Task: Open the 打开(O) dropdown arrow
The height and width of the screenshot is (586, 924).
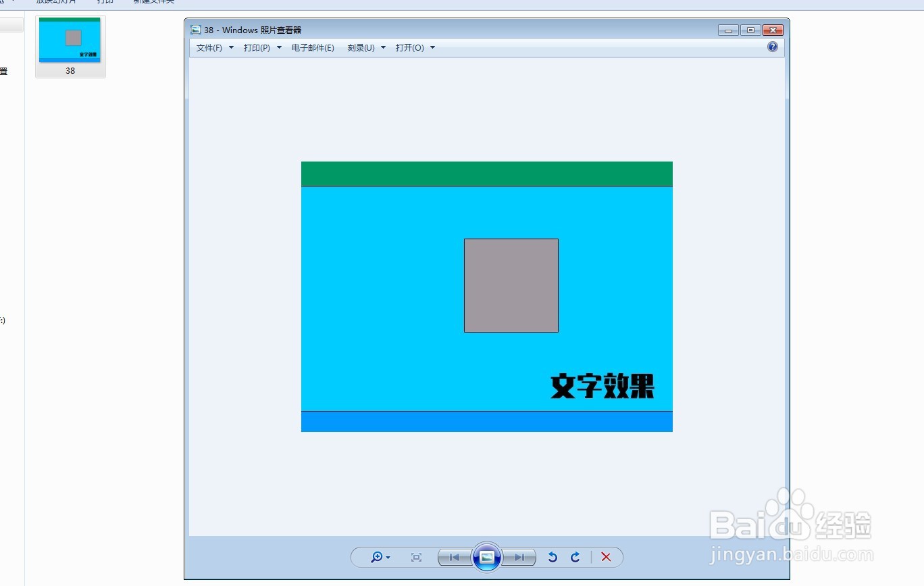Action: (432, 48)
